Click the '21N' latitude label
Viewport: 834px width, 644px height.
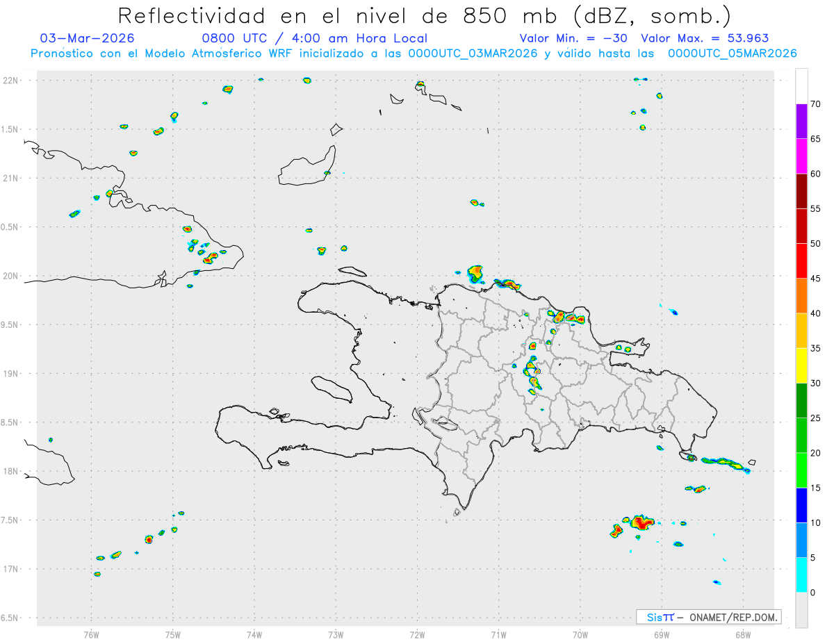[x=12, y=178]
